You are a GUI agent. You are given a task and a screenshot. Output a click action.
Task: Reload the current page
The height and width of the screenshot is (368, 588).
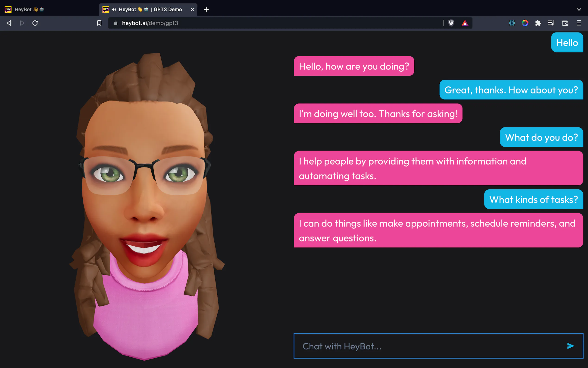[35, 23]
